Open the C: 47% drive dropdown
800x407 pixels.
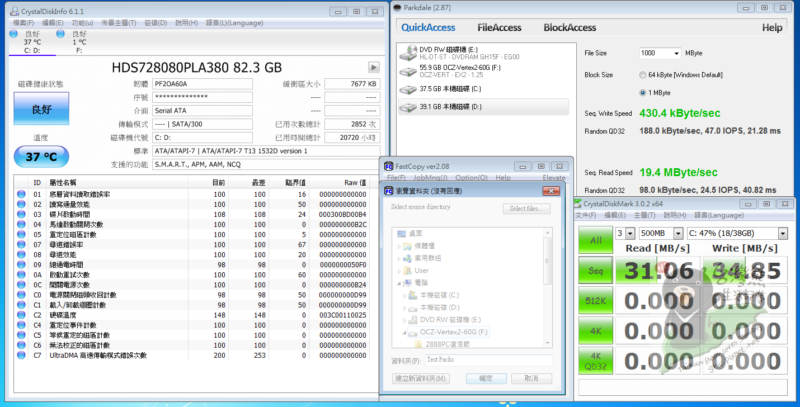(783, 233)
